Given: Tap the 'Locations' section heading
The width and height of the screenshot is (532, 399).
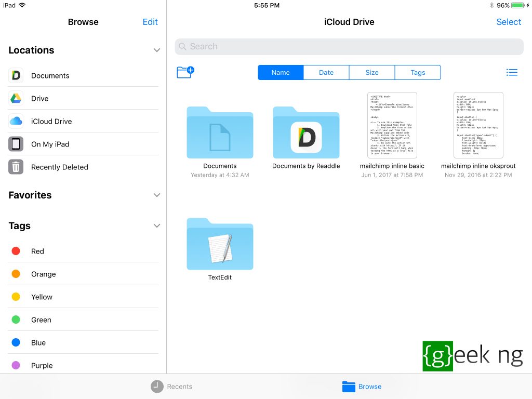Looking at the screenshot, I should tap(31, 50).
